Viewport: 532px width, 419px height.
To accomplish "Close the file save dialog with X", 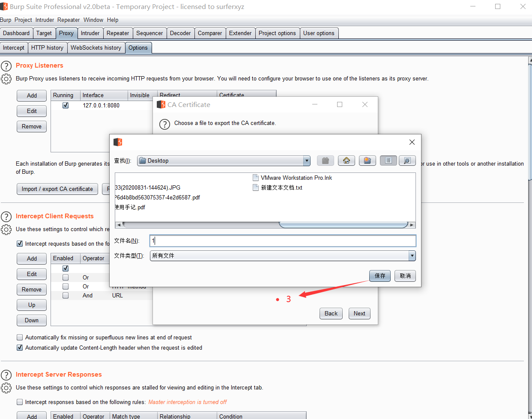I will click(x=412, y=142).
